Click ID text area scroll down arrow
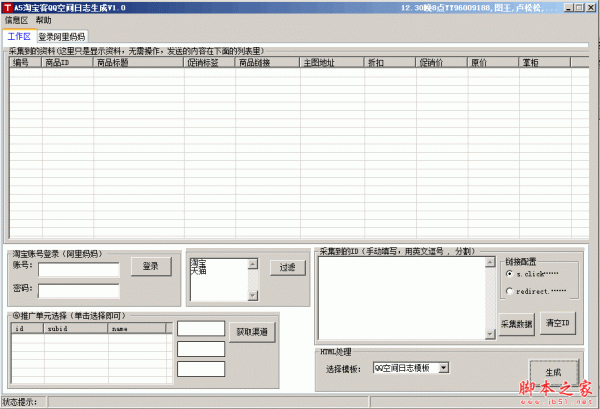This screenshot has width=600, height=409. point(490,334)
